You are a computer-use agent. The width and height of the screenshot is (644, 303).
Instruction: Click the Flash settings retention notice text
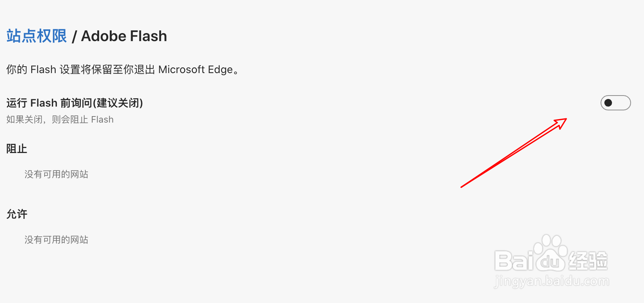point(123,70)
